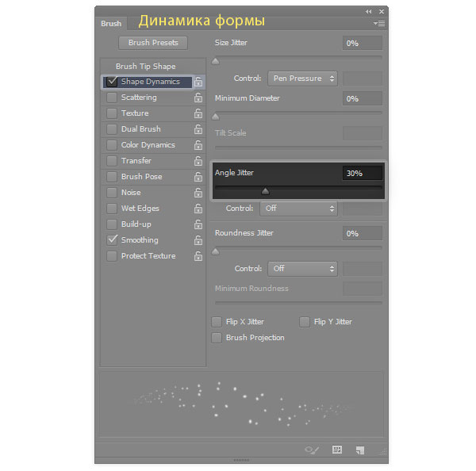Check the Flip Y Jitter option
The height and width of the screenshot is (471, 476).
click(305, 322)
